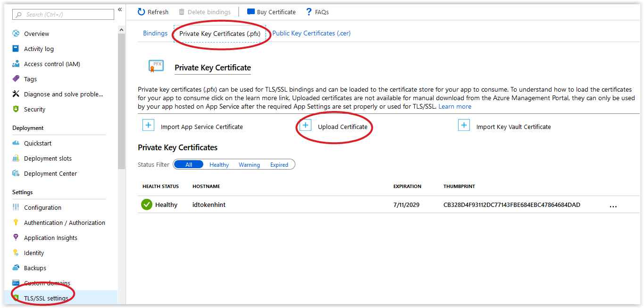Viewport: 644px width, 308px height.
Task: Click inside the Search (Ctrl+/) field
Action: (63, 15)
